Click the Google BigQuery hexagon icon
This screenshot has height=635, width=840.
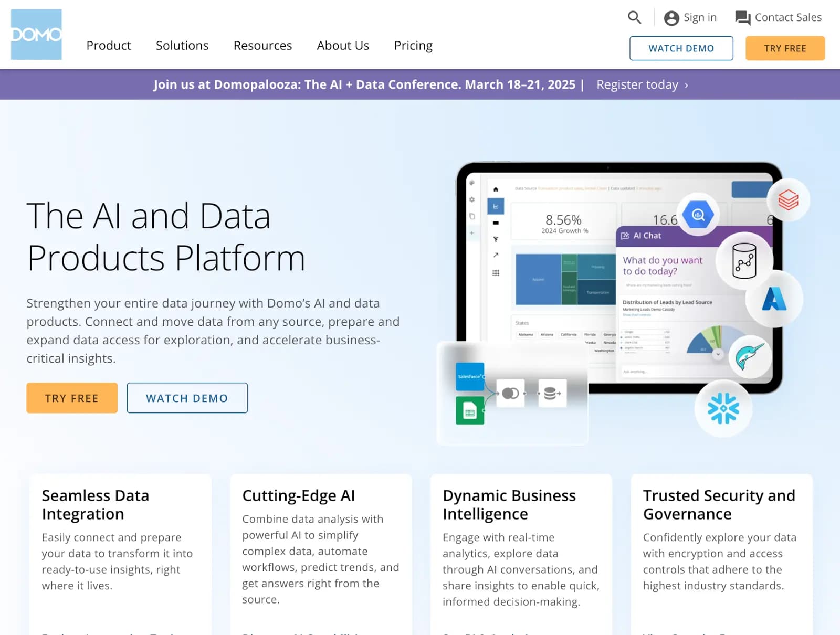698,214
